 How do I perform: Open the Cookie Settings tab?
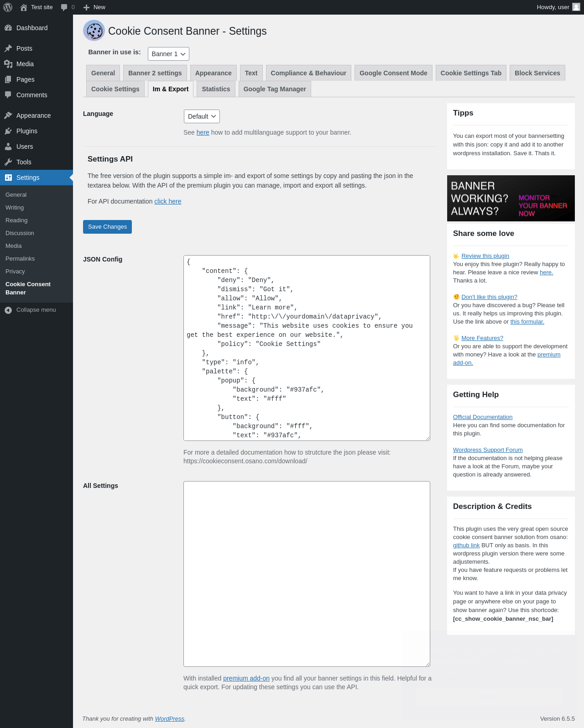pos(115,89)
